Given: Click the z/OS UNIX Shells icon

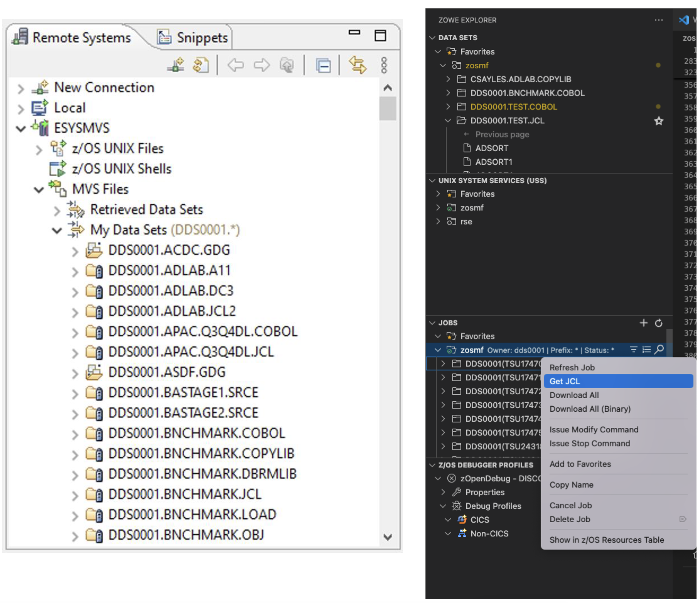Looking at the screenshot, I should click(x=58, y=169).
